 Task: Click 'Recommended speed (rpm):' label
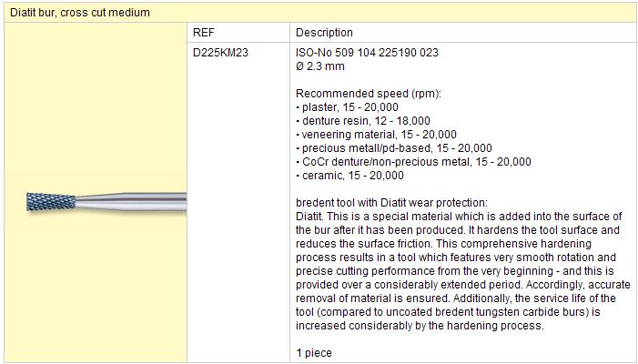point(369,94)
